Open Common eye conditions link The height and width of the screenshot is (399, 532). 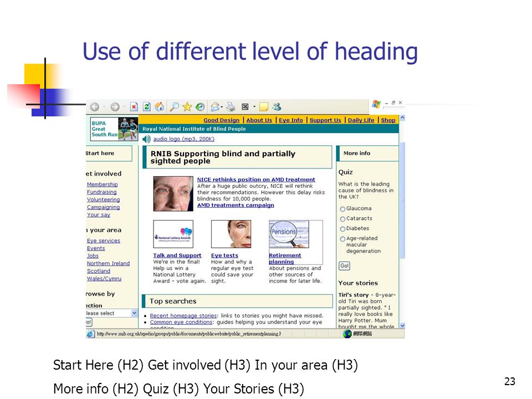[181, 322]
